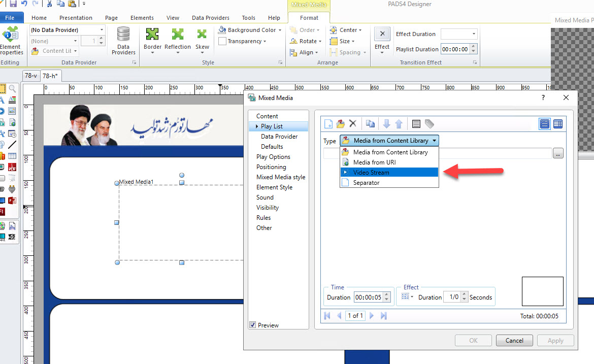Open the Effect Duration combo box

tap(459, 34)
